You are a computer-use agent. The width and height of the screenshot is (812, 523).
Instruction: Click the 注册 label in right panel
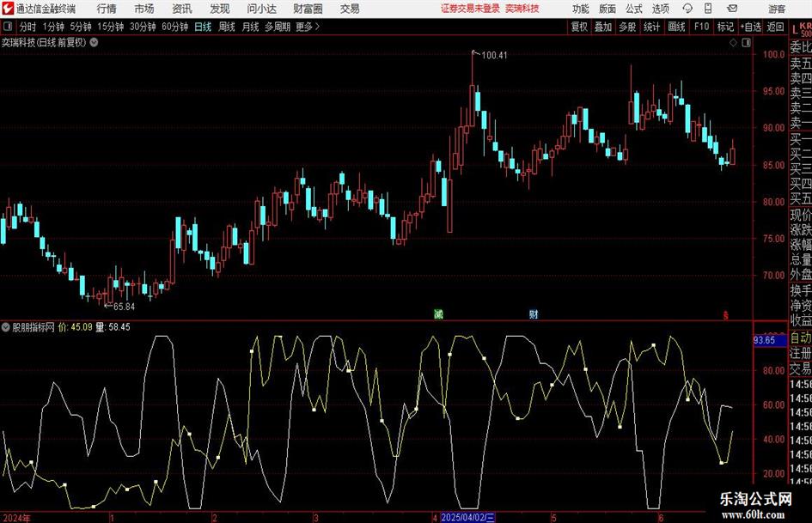[801, 354]
